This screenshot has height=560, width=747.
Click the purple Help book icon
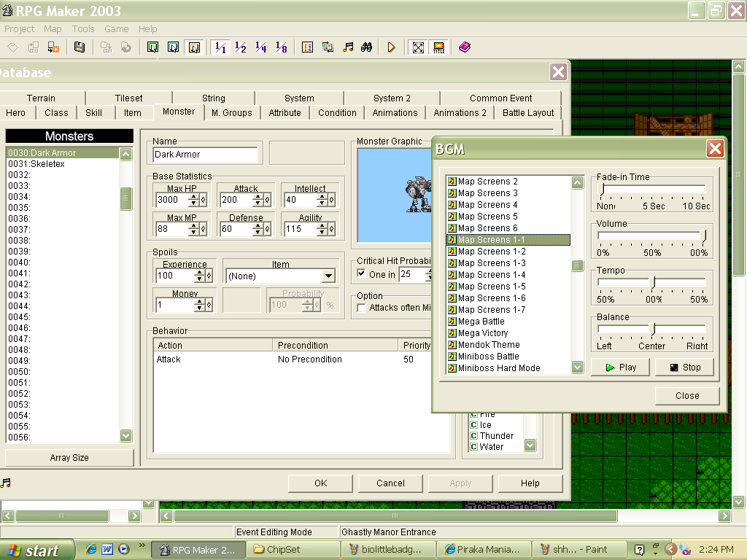(465, 47)
